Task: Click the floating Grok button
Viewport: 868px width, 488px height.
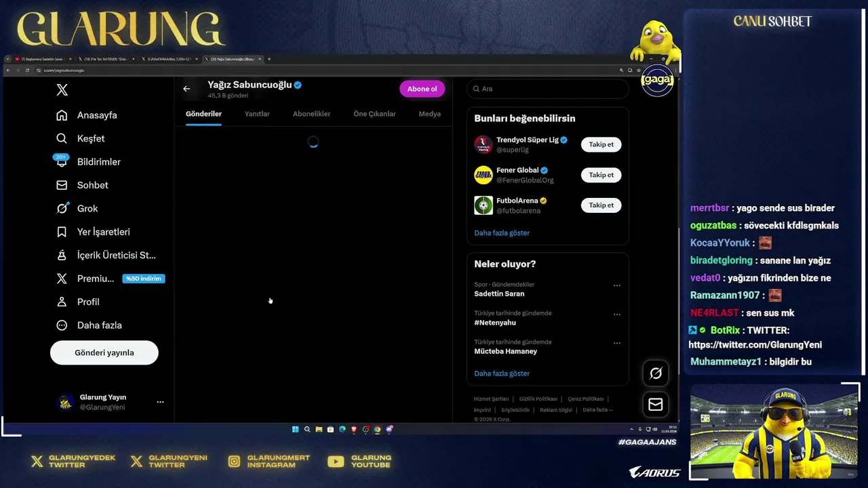Action: pos(656,373)
